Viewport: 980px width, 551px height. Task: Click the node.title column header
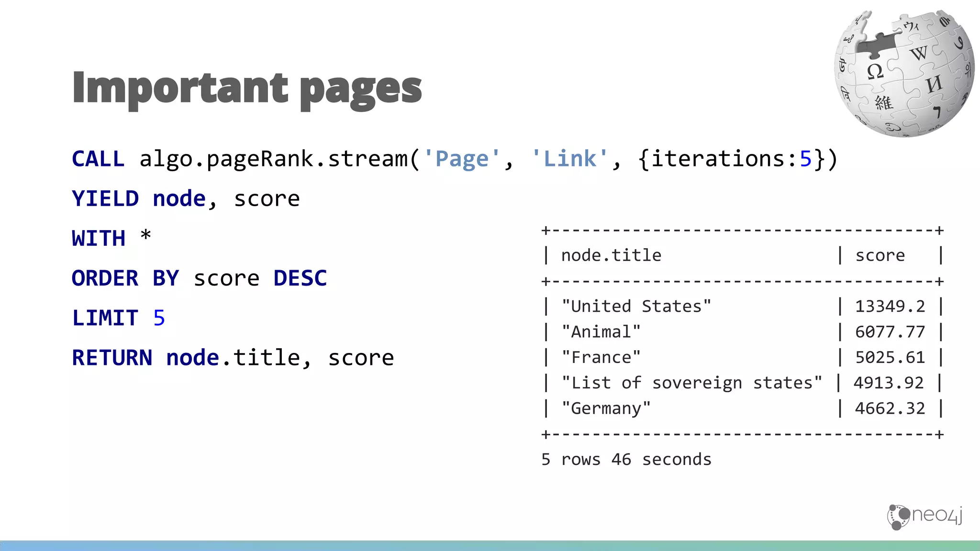[x=611, y=255]
